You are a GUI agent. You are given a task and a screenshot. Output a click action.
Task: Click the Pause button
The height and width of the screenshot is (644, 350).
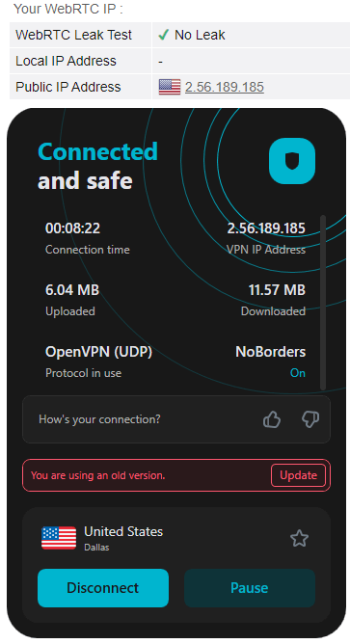click(x=250, y=588)
